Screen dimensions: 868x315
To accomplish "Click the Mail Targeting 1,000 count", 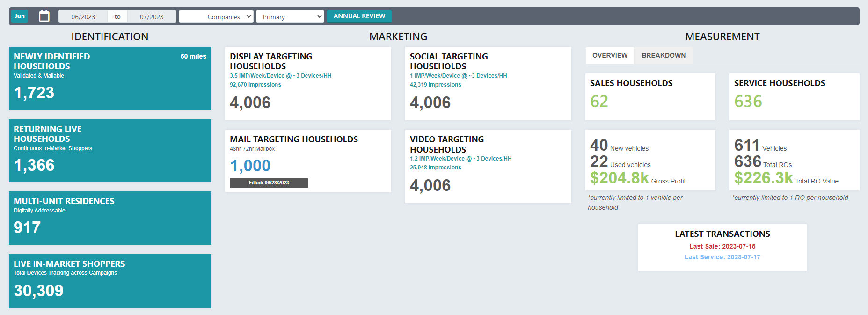I will (x=250, y=166).
